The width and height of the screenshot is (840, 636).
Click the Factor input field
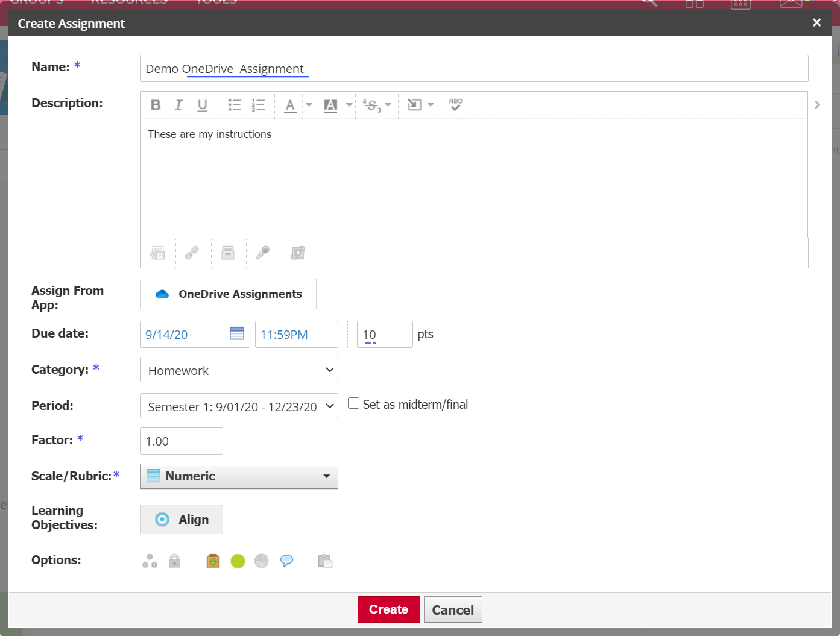point(181,441)
